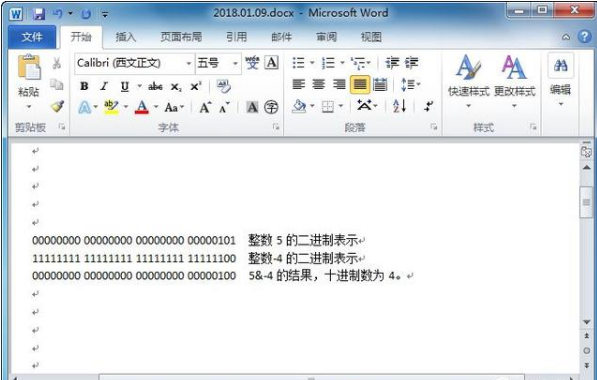Redo action in quick access toolbar

pos(86,14)
